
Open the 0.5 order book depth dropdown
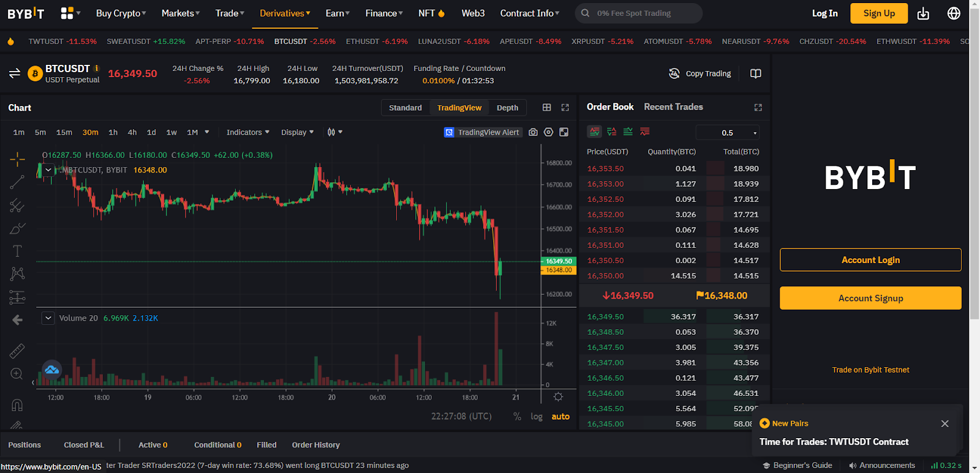click(728, 133)
